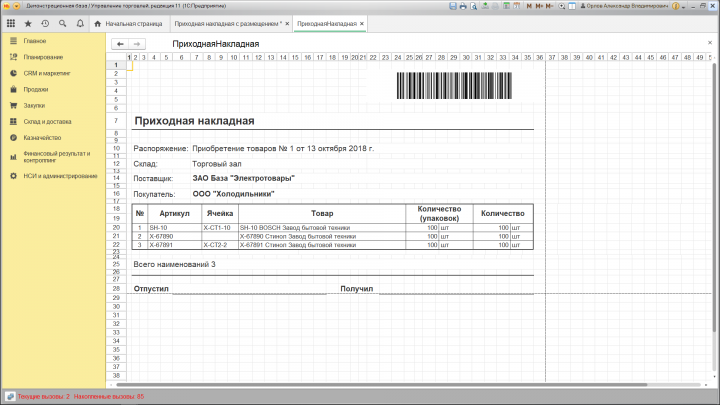
Task: Open the history clock icon
Action: click(45, 23)
